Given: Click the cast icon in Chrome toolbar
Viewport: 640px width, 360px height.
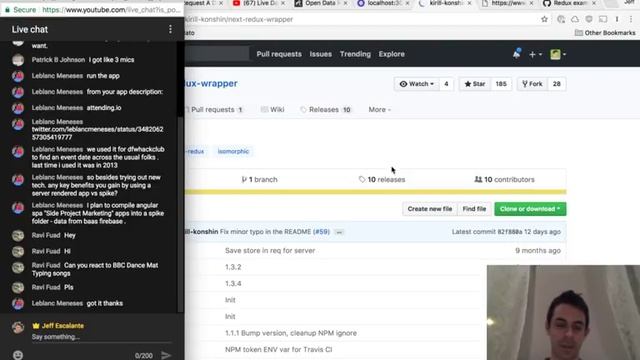Looking at the screenshot, I should (x=603, y=19).
